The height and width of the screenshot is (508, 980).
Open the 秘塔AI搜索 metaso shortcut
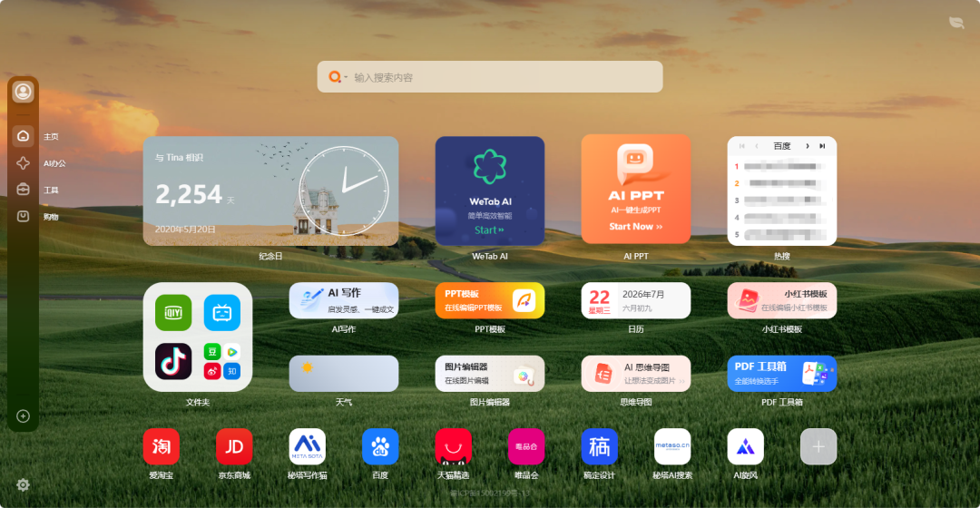(x=672, y=446)
